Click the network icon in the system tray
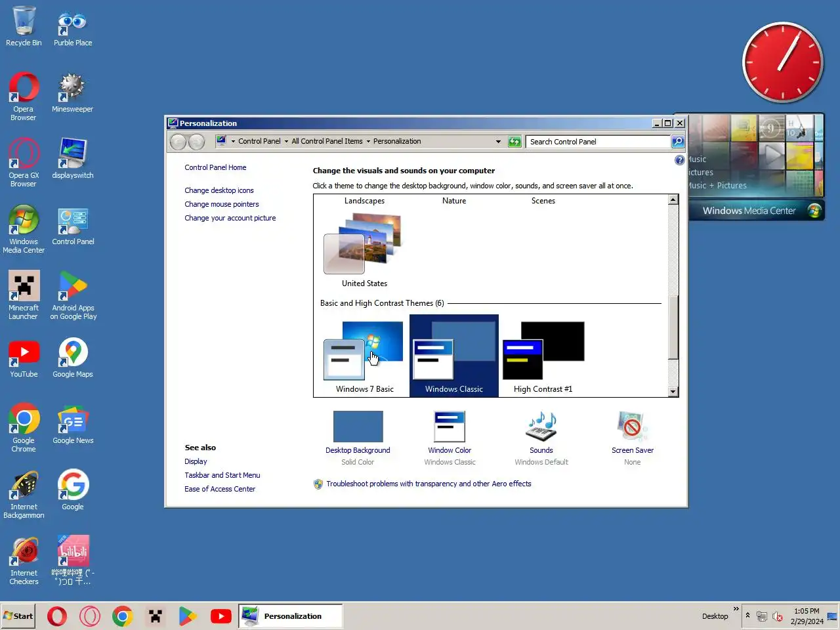This screenshot has height=630, width=840. pyautogui.click(x=762, y=616)
